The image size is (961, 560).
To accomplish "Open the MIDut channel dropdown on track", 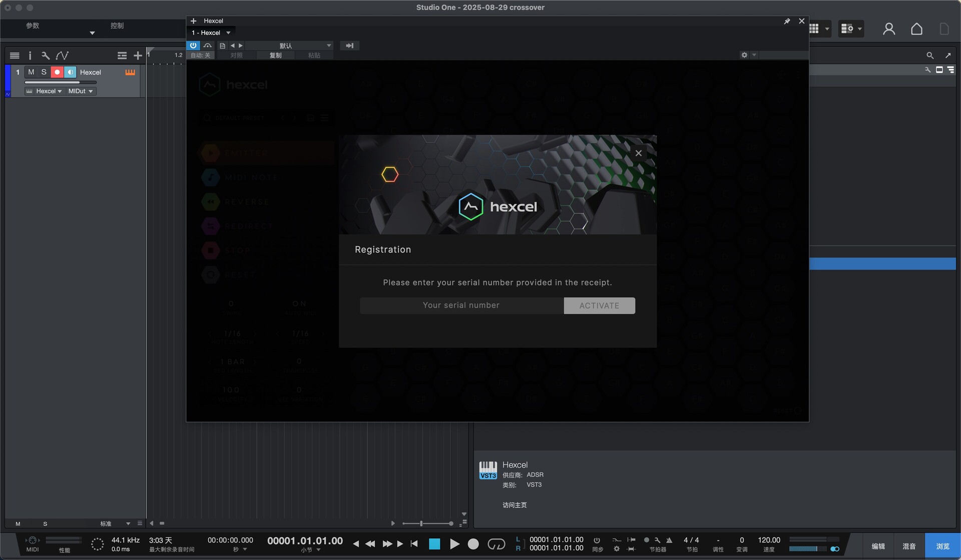I will tap(81, 91).
